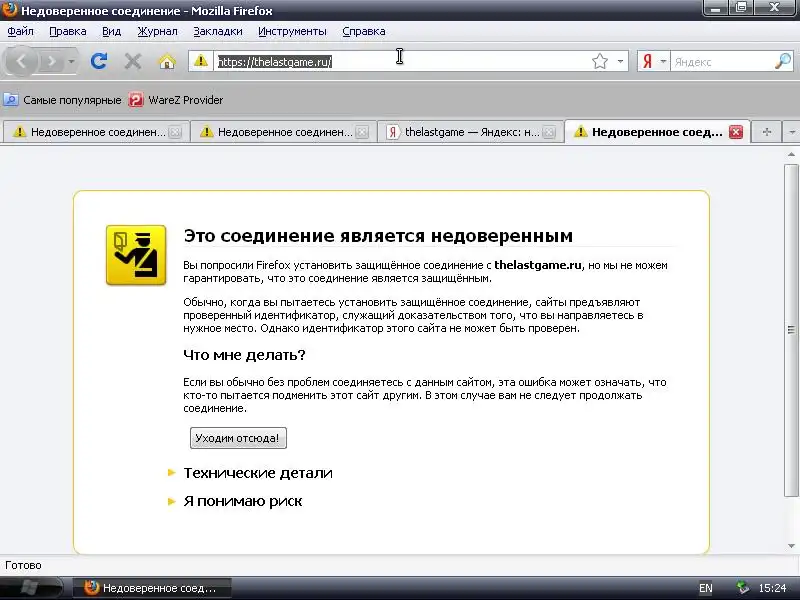Viewport: 800px width, 600px height.
Task: Go to the home page icon
Action: click(x=167, y=62)
